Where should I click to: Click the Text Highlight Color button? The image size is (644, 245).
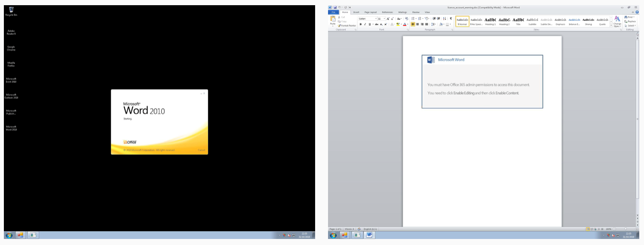pyautogui.click(x=398, y=24)
